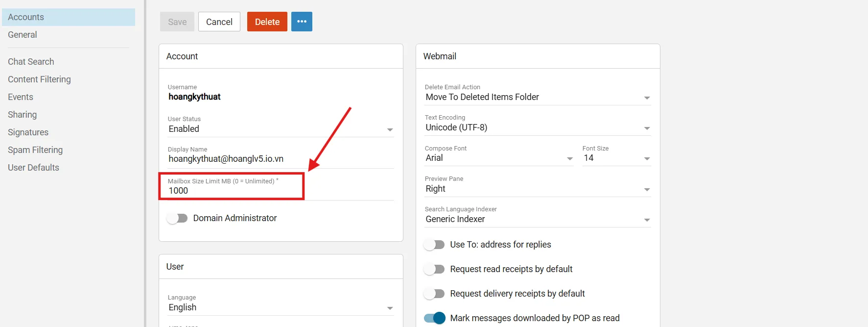Toggle the Domain Administrator switch
The width and height of the screenshot is (868, 327).
[177, 218]
